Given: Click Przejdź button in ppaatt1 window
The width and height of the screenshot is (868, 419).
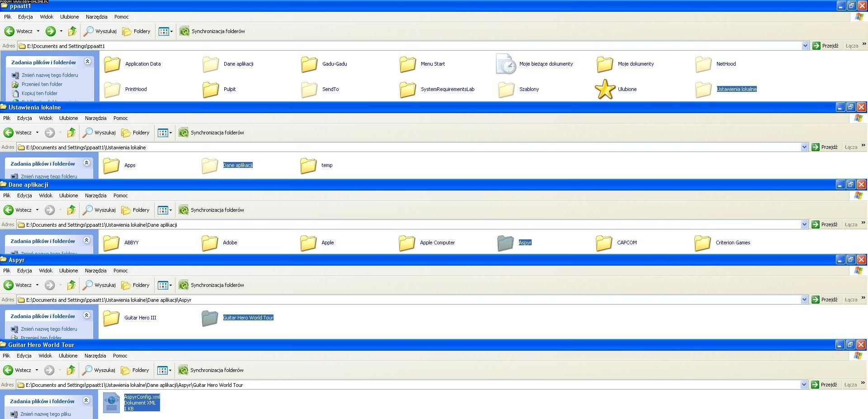Looking at the screenshot, I should pyautogui.click(x=826, y=46).
